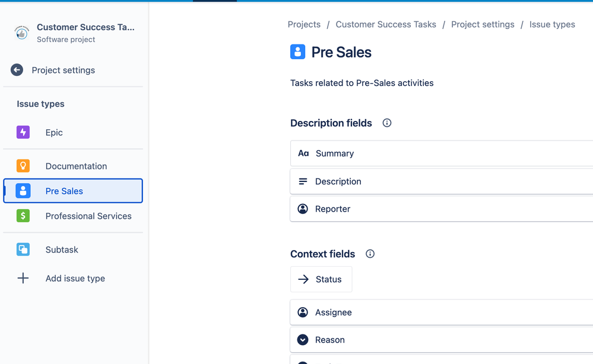Viewport: 593px width, 364px height.
Task: Open the Summary field row
Action: 442,154
